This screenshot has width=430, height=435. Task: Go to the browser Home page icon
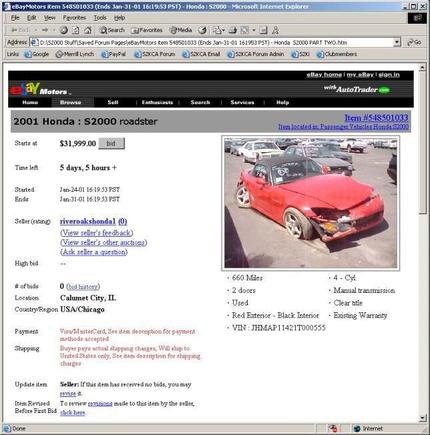click(x=88, y=30)
